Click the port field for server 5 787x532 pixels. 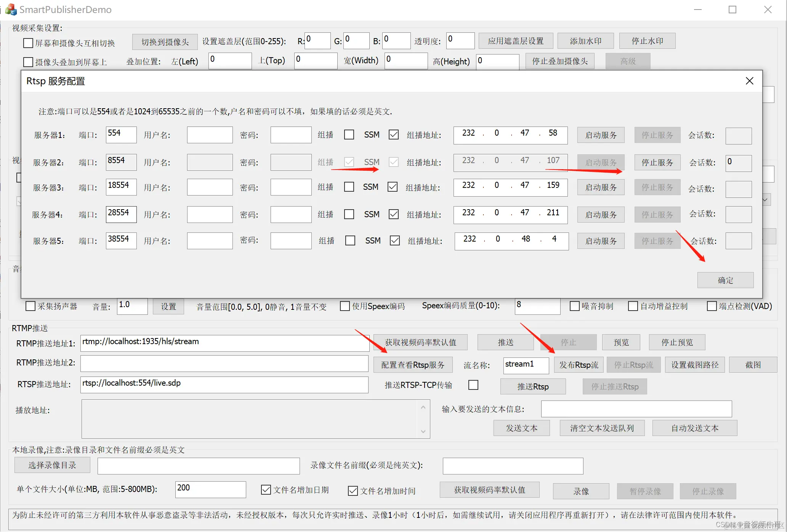[x=121, y=241]
